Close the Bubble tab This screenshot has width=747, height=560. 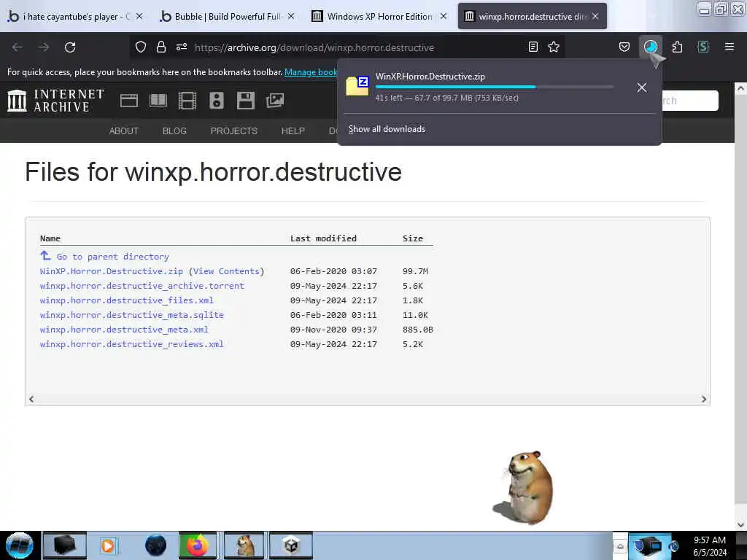pyautogui.click(x=291, y=16)
